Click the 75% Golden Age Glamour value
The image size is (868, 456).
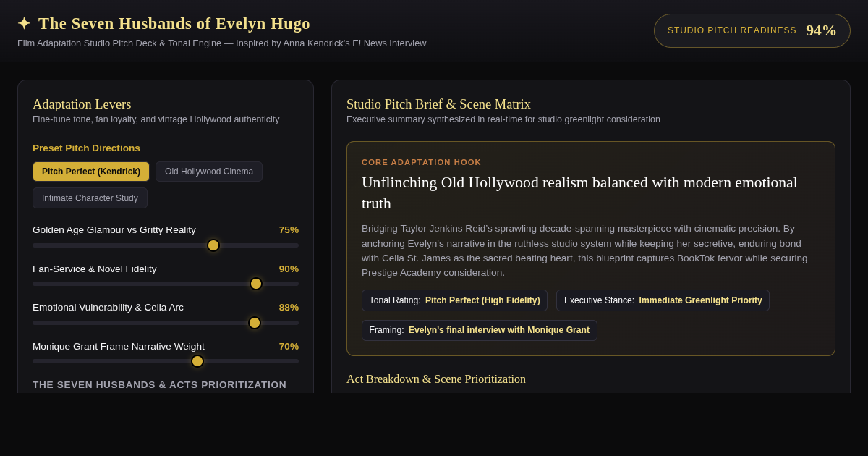pyautogui.click(x=289, y=230)
